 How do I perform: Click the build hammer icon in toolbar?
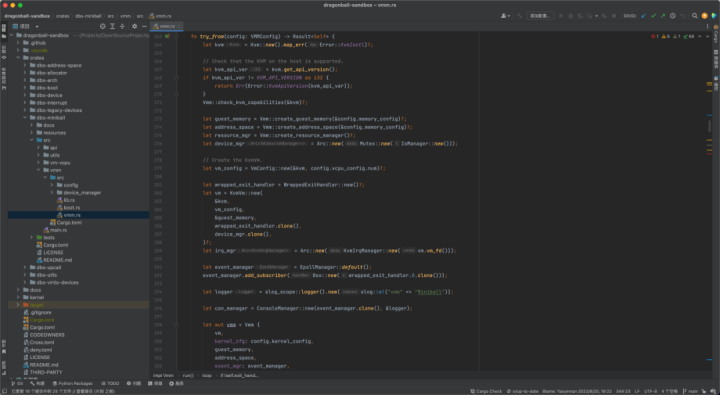point(519,16)
